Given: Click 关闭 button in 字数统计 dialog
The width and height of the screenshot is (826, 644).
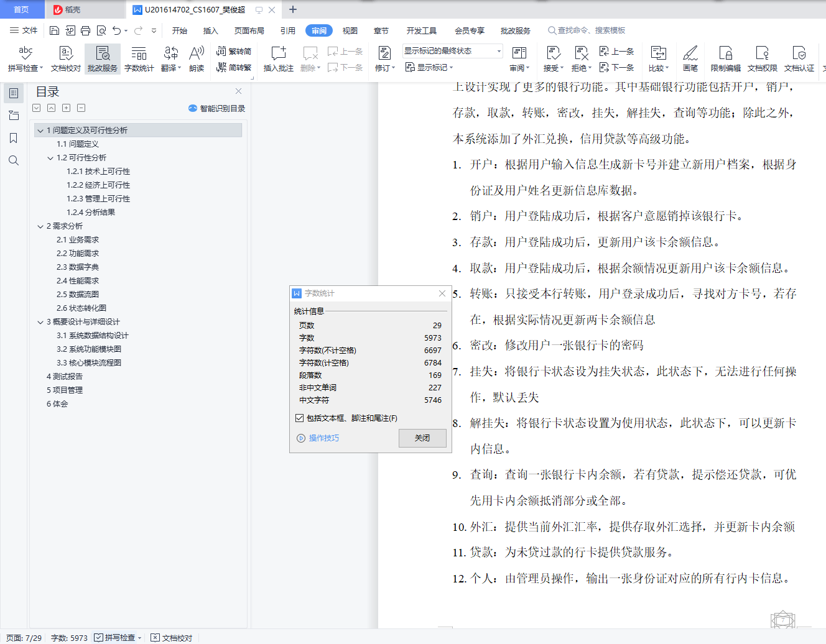Looking at the screenshot, I should (422, 438).
